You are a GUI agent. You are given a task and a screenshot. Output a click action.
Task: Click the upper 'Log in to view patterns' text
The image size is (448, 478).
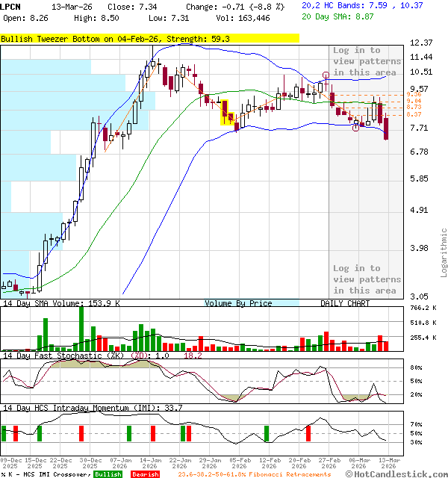click(367, 61)
